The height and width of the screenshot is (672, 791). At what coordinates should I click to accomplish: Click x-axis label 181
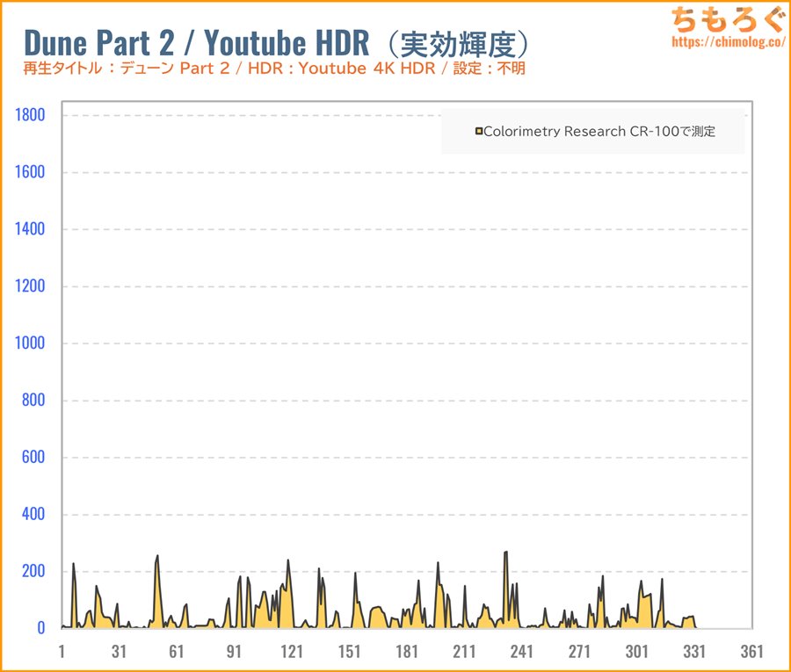click(407, 651)
